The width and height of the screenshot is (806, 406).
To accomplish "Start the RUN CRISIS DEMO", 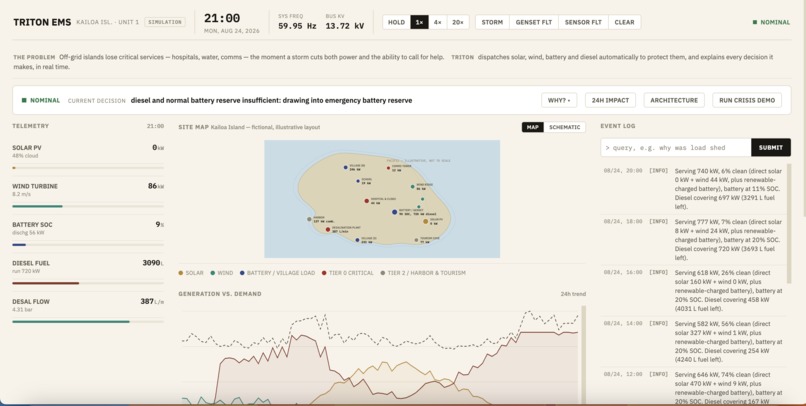I will [x=747, y=100].
